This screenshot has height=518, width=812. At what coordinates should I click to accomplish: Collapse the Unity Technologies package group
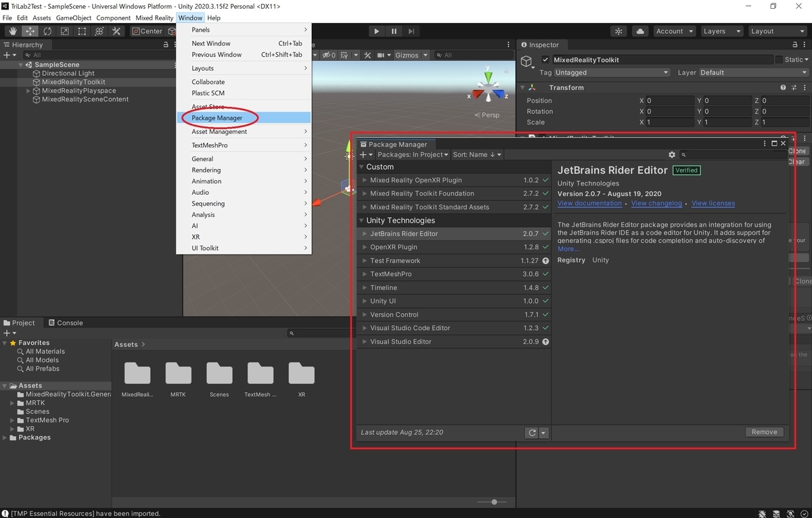[361, 220]
